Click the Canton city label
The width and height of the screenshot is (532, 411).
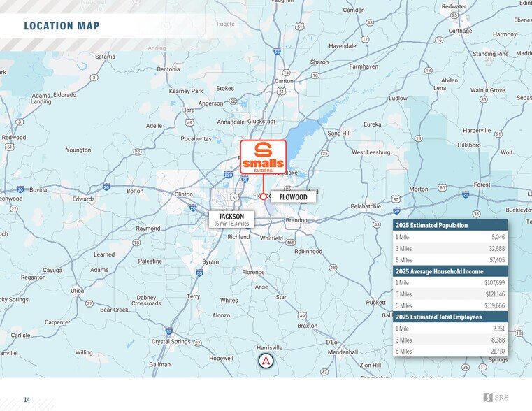285,81
